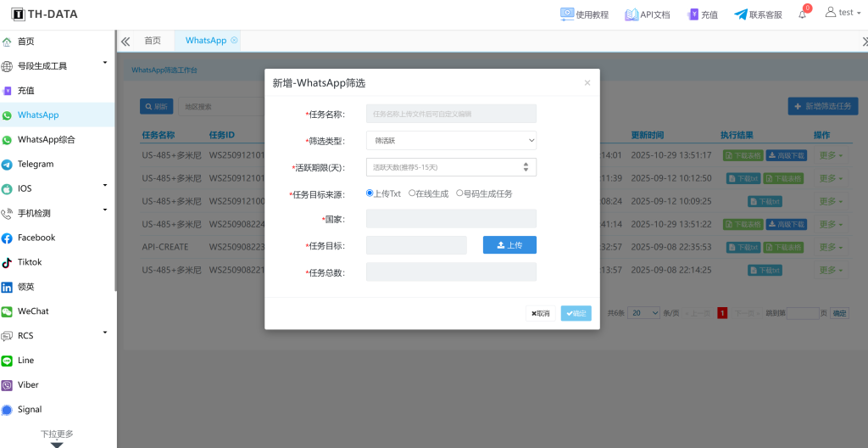Click the 联系客服 Telegram plane icon
This screenshot has height=448, width=868.
click(x=741, y=15)
